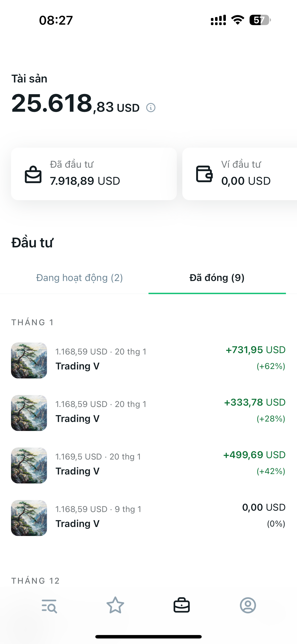Tap the info icon beside total assets

click(151, 108)
